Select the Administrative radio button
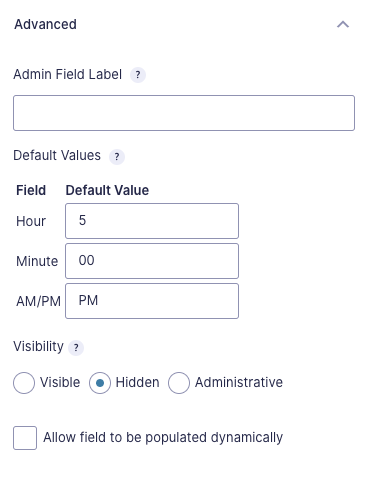 coord(179,383)
